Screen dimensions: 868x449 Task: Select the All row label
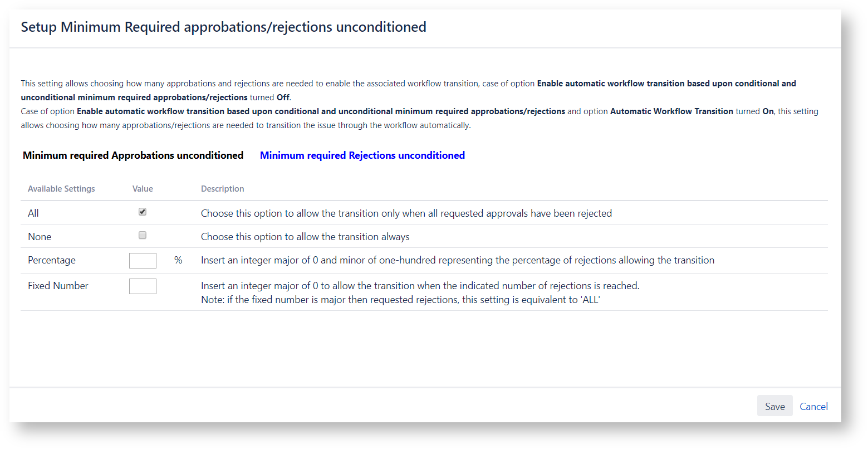(x=33, y=213)
